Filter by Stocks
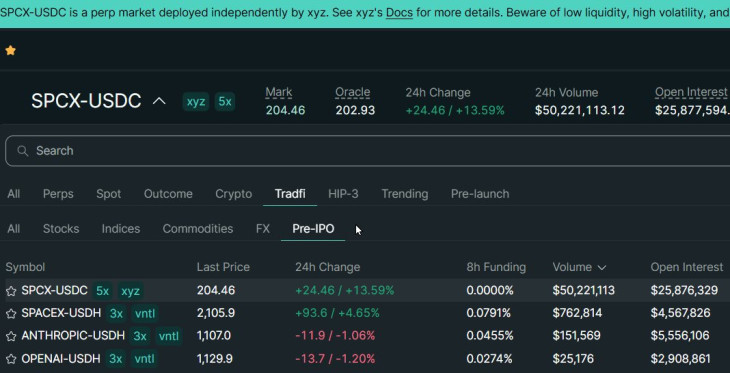730x373 pixels. coord(61,229)
